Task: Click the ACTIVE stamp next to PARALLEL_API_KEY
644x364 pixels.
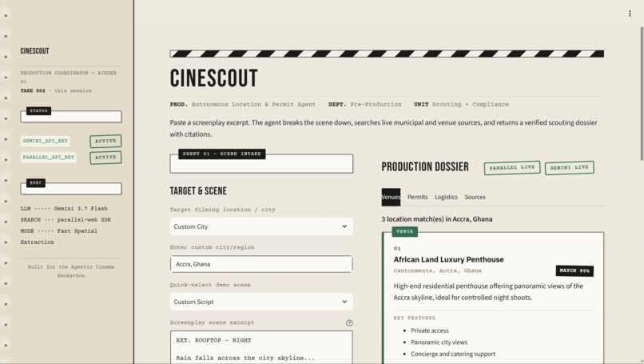Action: coord(105,158)
